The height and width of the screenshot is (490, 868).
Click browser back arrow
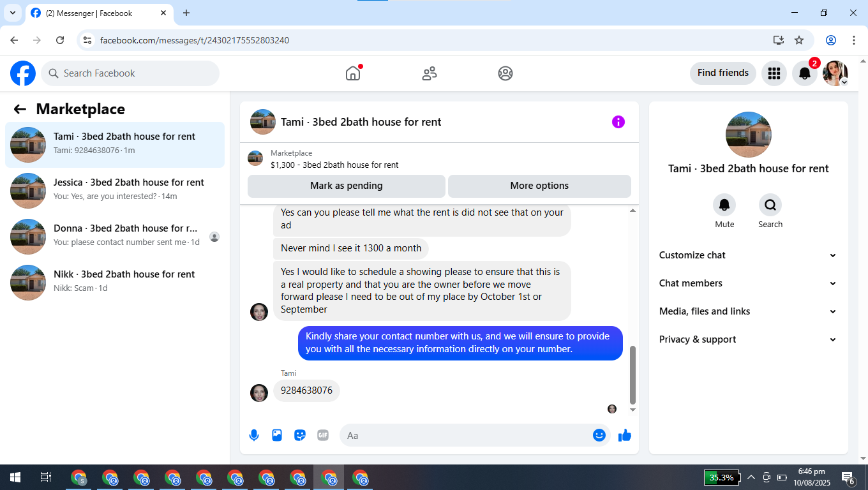point(14,40)
